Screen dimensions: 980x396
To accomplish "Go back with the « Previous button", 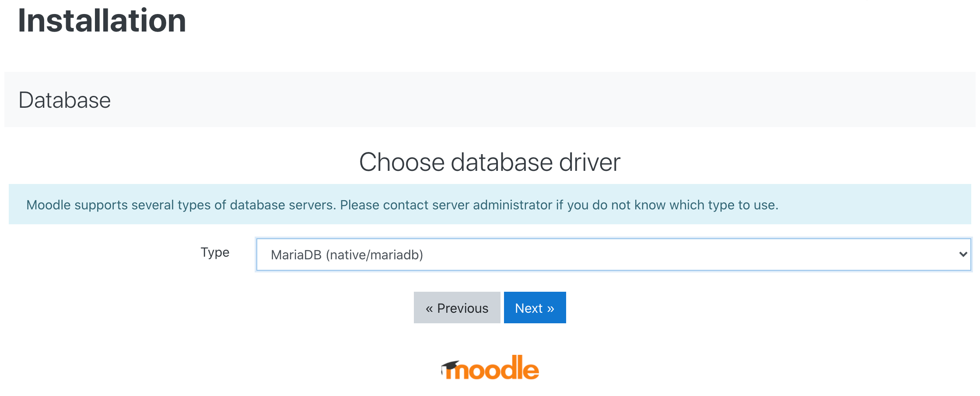I will click(x=457, y=308).
